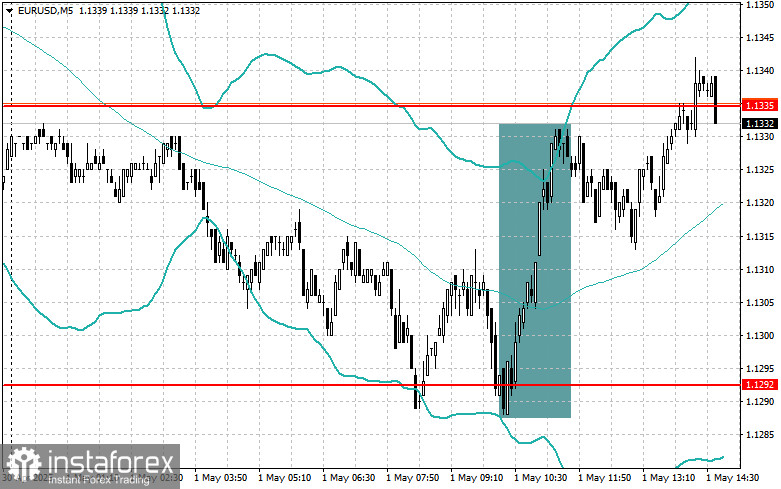Select the EURUSD,M5 chart title text
The height and width of the screenshot is (489, 781).
pyautogui.click(x=43, y=10)
